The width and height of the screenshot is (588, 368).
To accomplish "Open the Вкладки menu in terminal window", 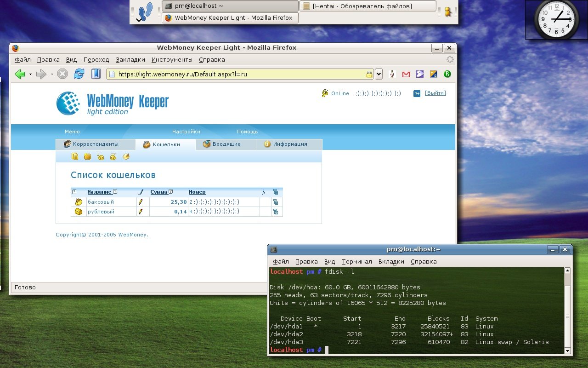I will pos(391,262).
